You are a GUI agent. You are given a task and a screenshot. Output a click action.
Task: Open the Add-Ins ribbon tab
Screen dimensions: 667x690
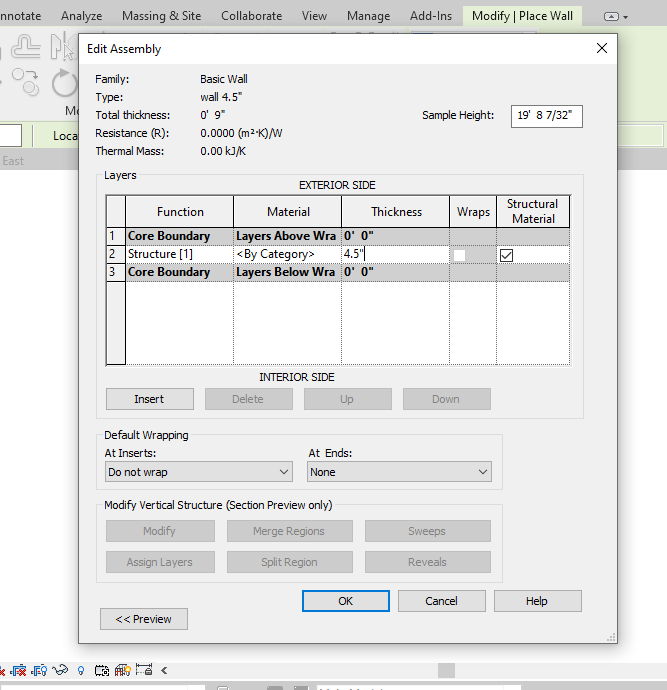pos(431,16)
